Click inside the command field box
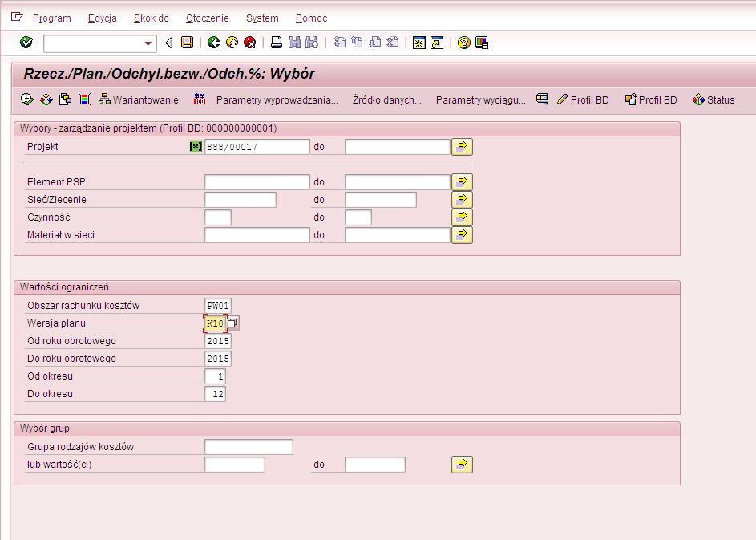 [x=94, y=43]
